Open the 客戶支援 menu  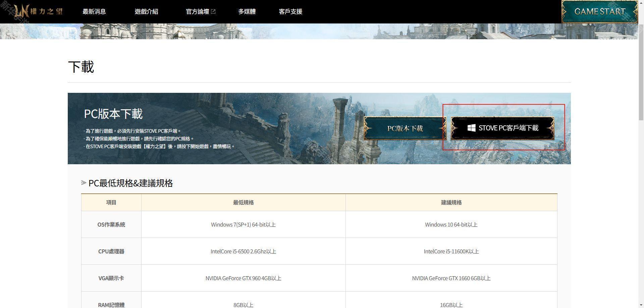pyautogui.click(x=290, y=12)
